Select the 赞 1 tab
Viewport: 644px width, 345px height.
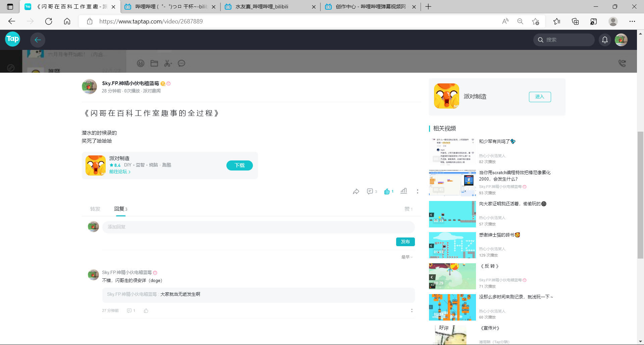coord(408,209)
